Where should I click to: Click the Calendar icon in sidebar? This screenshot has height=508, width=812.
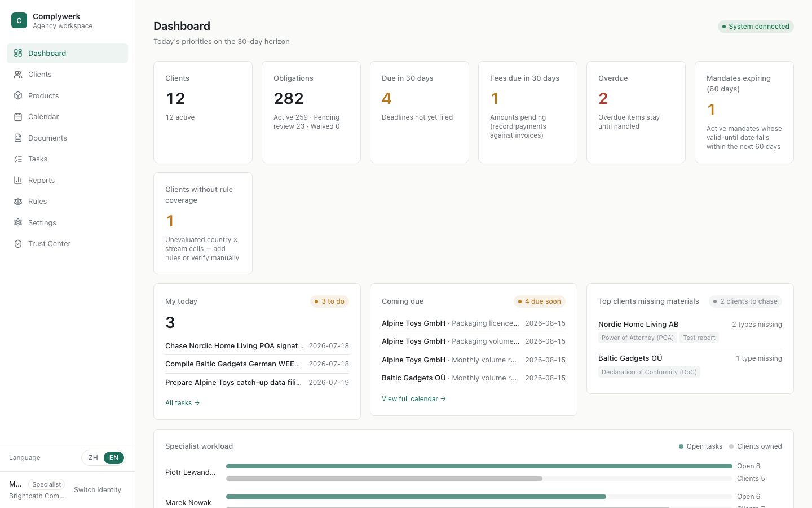[18, 117]
